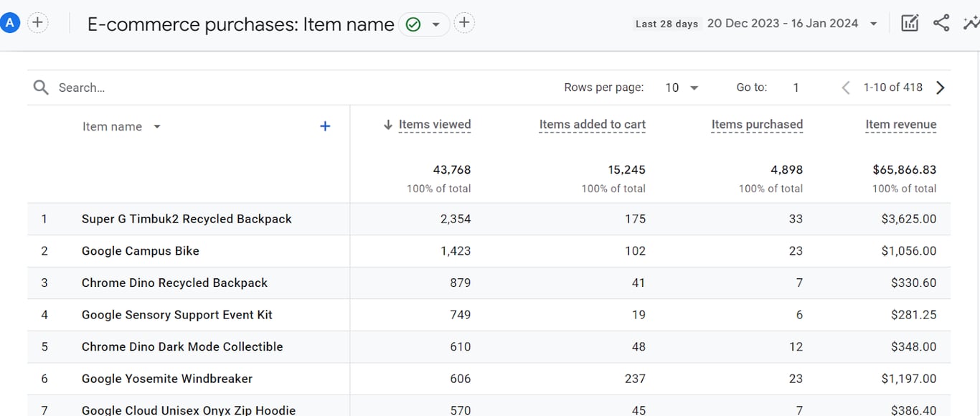Image resolution: width=980 pixels, height=416 pixels.
Task: Click 'Google Yosemite Windbreaker' item name
Action: point(167,379)
